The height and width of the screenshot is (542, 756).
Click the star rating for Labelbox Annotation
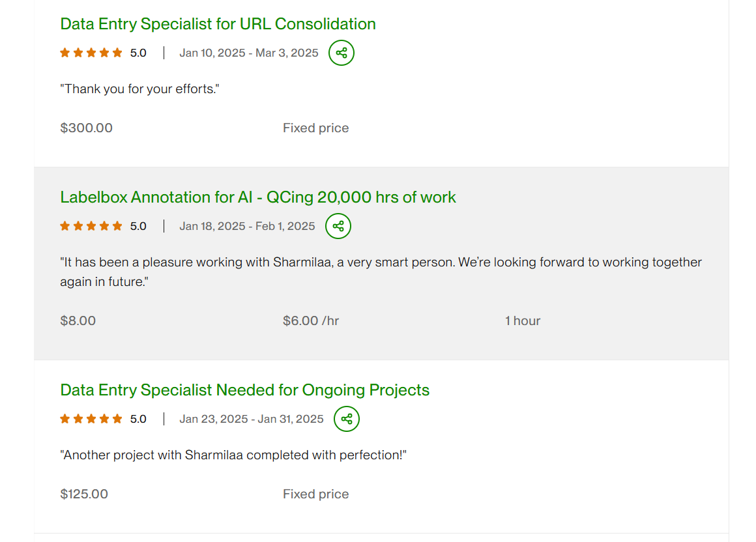(91, 226)
